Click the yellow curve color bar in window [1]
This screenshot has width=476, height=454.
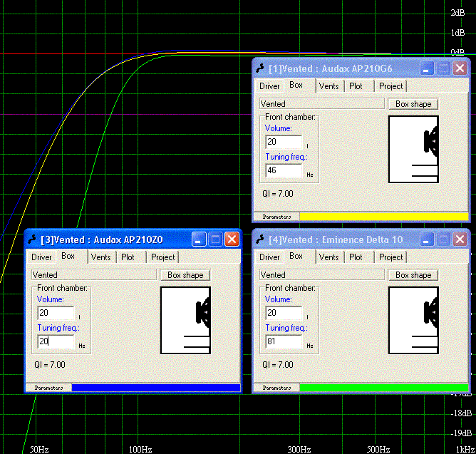[x=384, y=217]
